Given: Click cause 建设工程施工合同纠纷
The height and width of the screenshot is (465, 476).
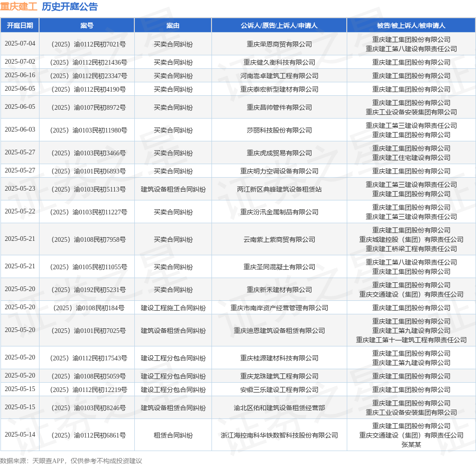Looking at the screenshot, I should [x=173, y=308].
